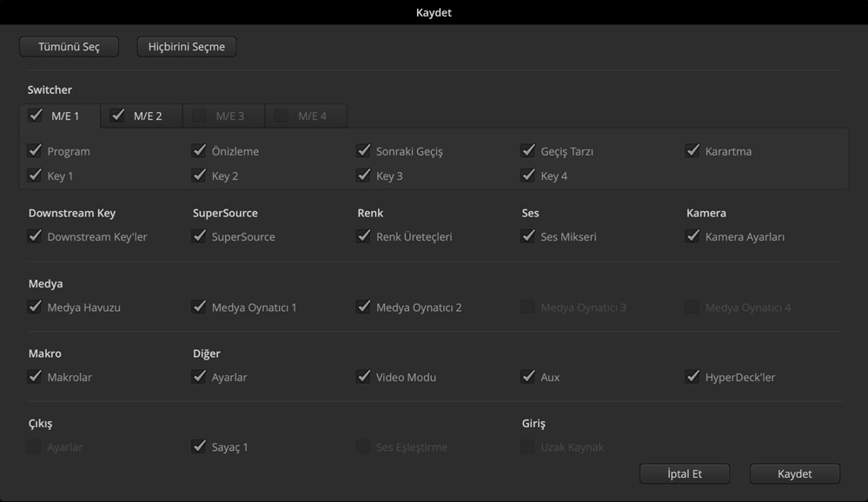868x502 pixels.
Task: Toggle Kamera Ayarları checkbox
Action: pyautogui.click(x=692, y=236)
